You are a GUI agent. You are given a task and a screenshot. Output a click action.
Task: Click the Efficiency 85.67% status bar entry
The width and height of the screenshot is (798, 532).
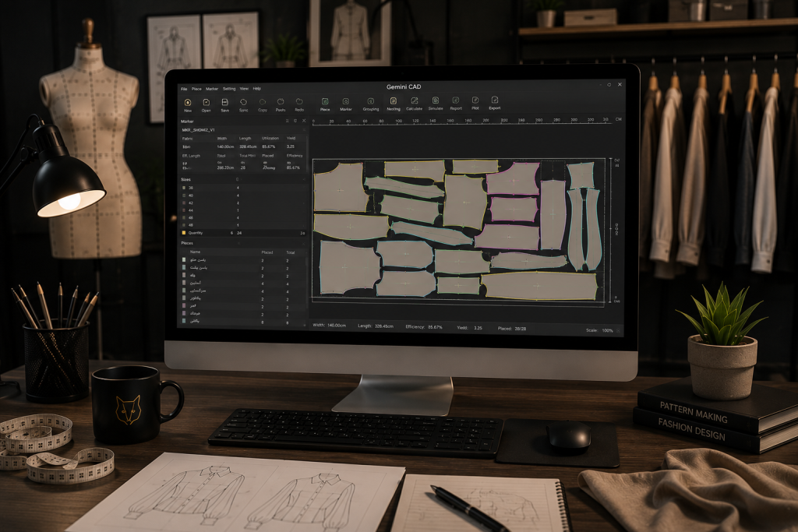click(x=424, y=326)
